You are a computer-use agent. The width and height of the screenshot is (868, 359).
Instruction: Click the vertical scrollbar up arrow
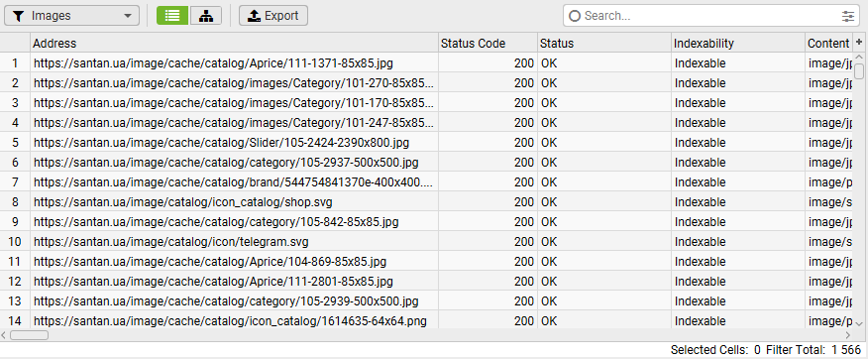(859, 58)
